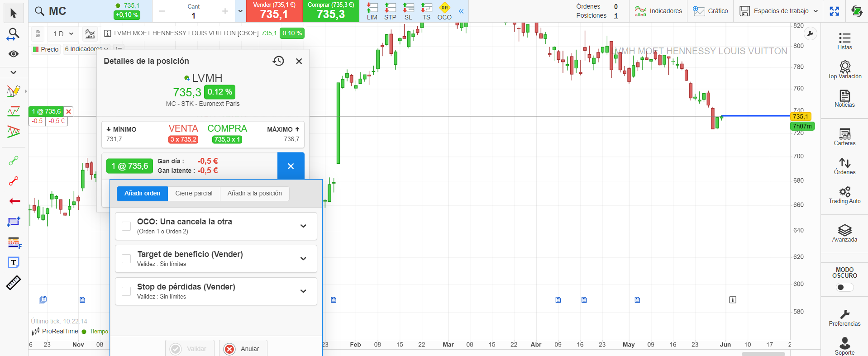Switch to Añadir a la posición tab
The width and height of the screenshot is (868, 356).
click(x=254, y=194)
